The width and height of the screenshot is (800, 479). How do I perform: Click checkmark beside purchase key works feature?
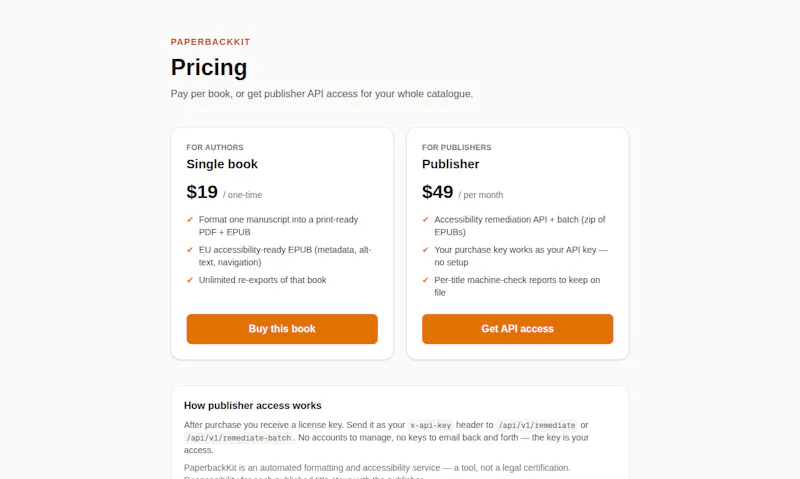[x=426, y=250]
